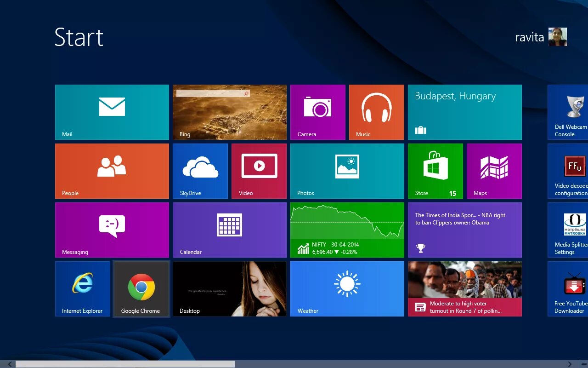The width and height of the screenshot is (588, 368).
Task: Open the Mail tile
Action: click(112, 112)
